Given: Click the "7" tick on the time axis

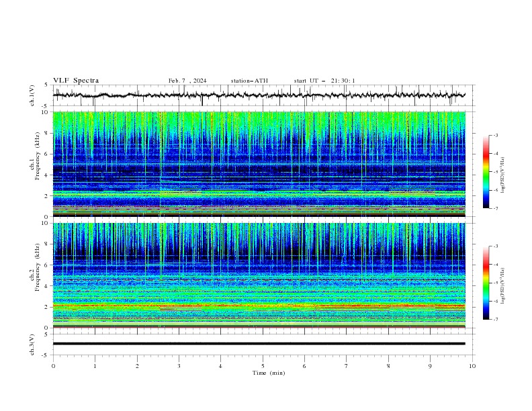Looking at the screenshot, I should [346, 366].
